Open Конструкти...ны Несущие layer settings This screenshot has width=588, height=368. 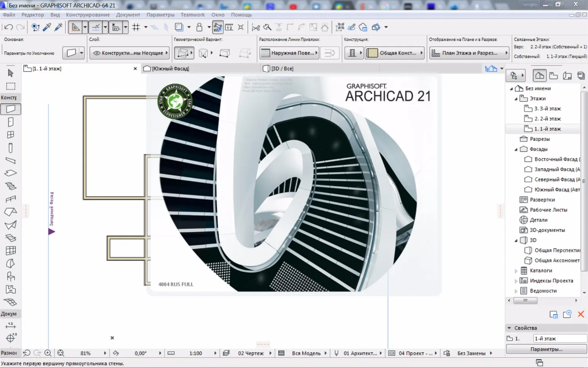[x=129, y=53]
